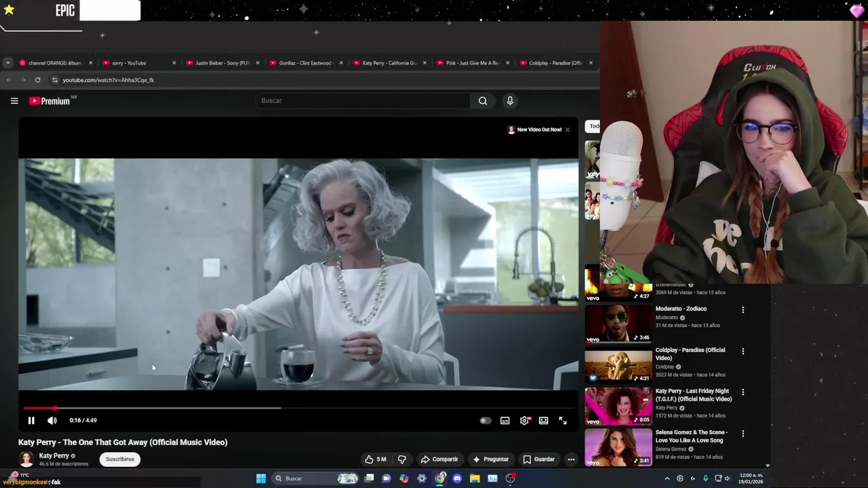Screen dimensions: 868x488
Task: Close the Gorillaz - Clint Eastwood tab
Action: tap(340, 63)
